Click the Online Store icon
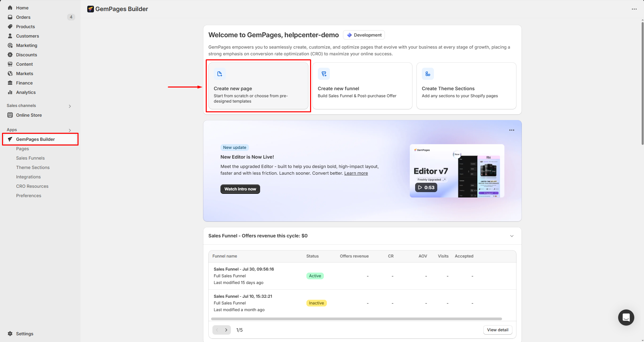 (10, 115)
